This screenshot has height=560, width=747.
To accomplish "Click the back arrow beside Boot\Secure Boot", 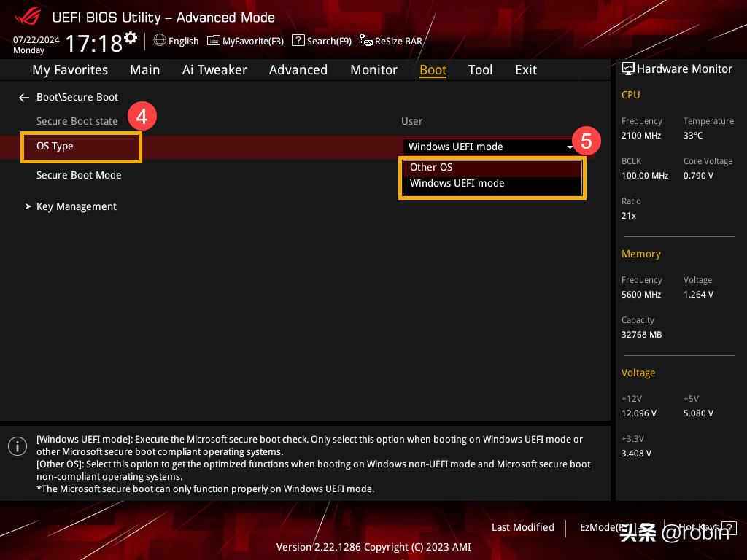I will 24,97.
